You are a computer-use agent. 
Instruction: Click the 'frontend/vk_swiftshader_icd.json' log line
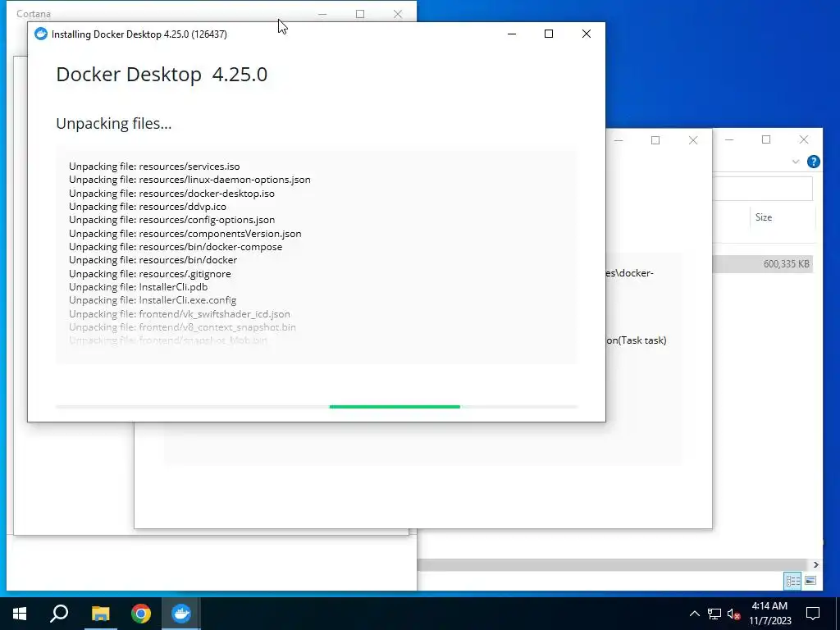[180, 314]
